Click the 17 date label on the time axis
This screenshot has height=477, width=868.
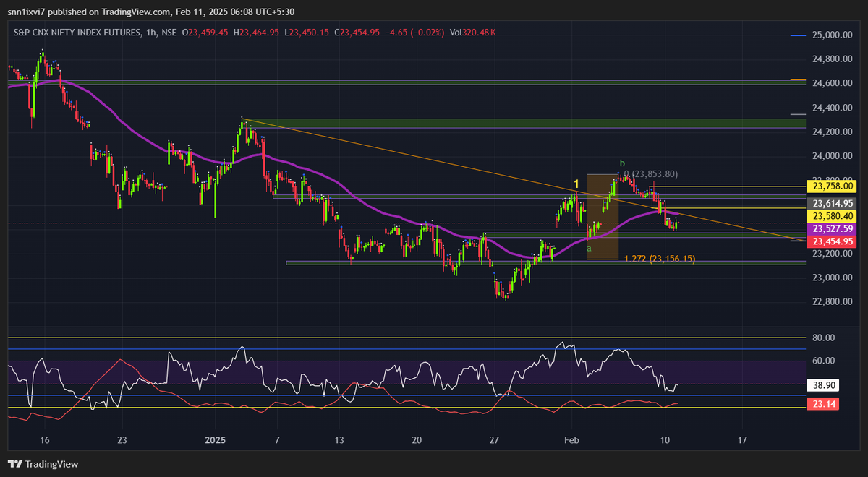click(742, 439)
